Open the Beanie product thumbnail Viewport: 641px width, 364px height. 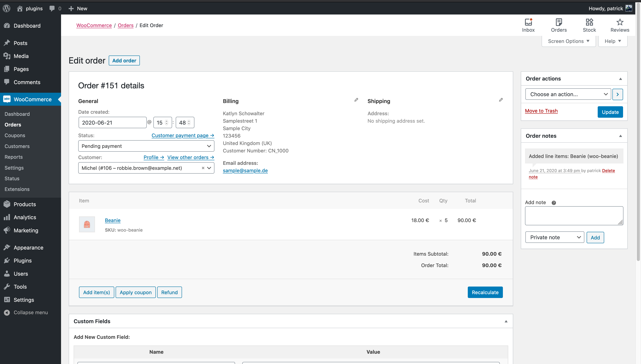point(87,224)
